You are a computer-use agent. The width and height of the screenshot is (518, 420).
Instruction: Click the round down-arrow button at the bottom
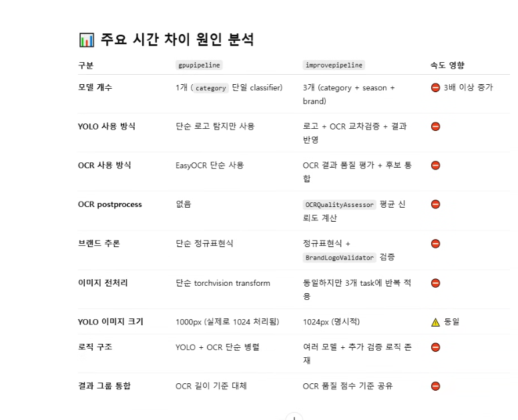tap(294, 417)
